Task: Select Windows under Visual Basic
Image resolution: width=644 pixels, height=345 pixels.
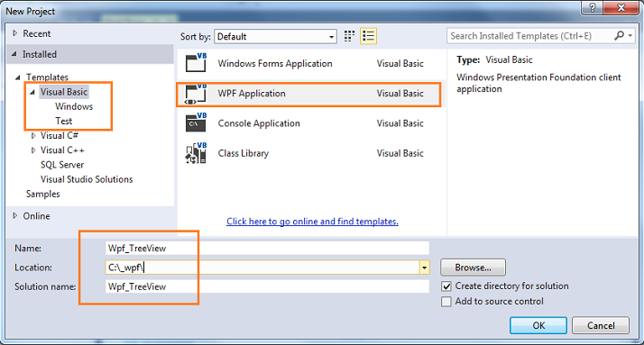Action: tap(74, 106)
